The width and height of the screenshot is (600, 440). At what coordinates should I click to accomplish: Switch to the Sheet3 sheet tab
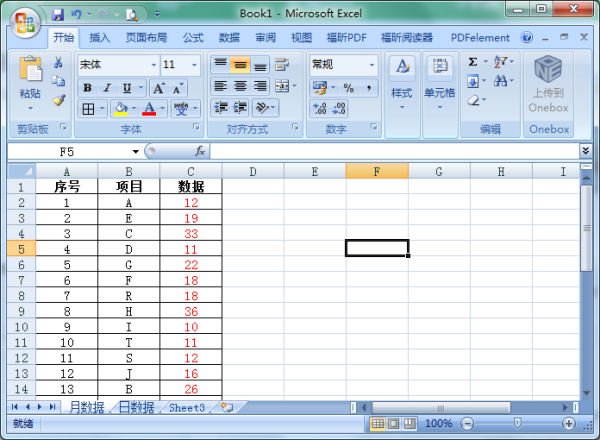(x=187, y=408)
